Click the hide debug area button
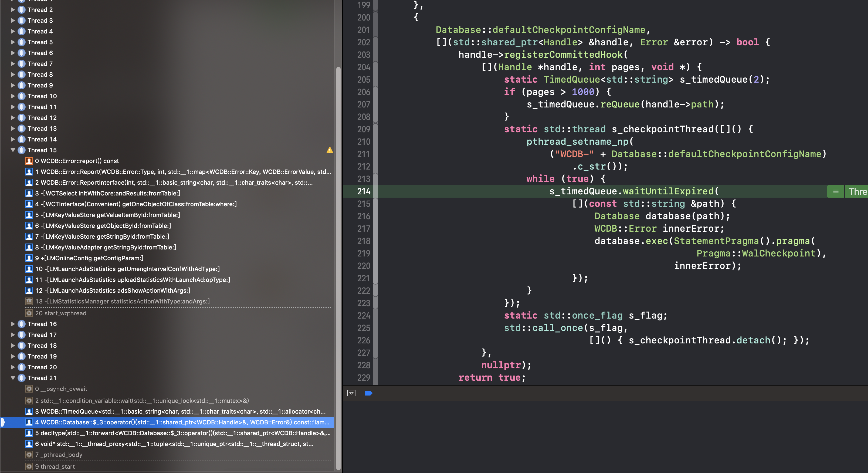This screenshot has width=868, height=473. (351, 393)
